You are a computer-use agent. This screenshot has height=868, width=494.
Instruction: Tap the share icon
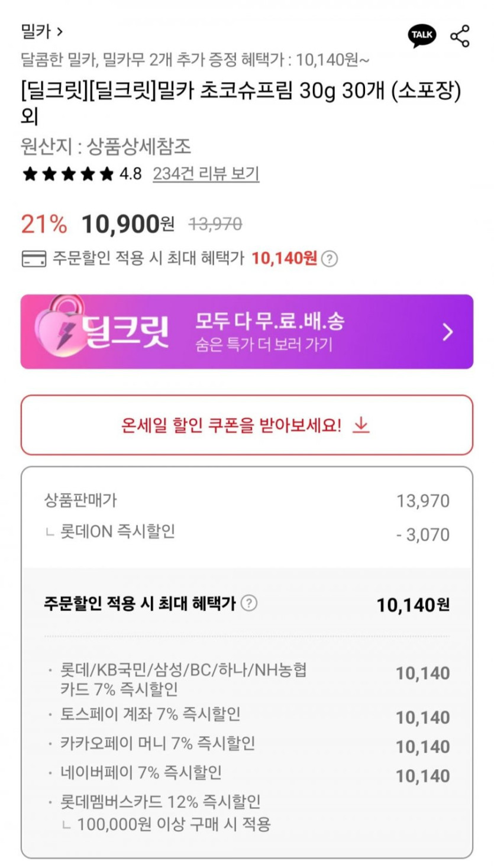tap(460, 36)
